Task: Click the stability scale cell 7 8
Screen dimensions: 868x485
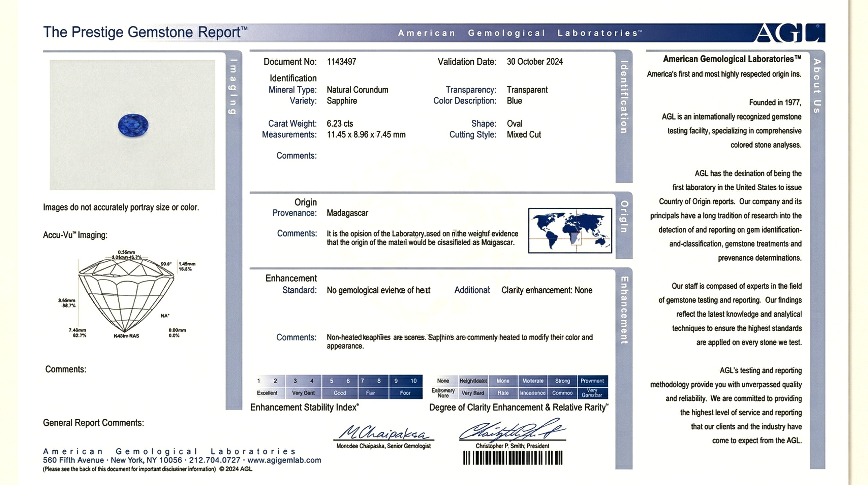Action: pos(373,381)
